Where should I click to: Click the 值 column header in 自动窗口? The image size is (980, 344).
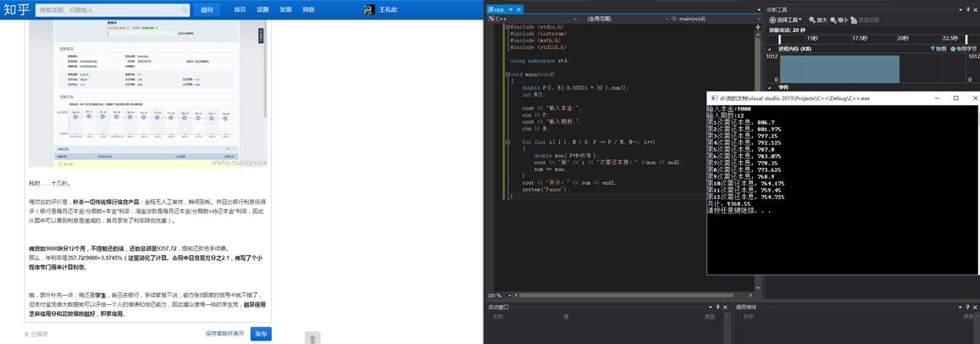567,317
